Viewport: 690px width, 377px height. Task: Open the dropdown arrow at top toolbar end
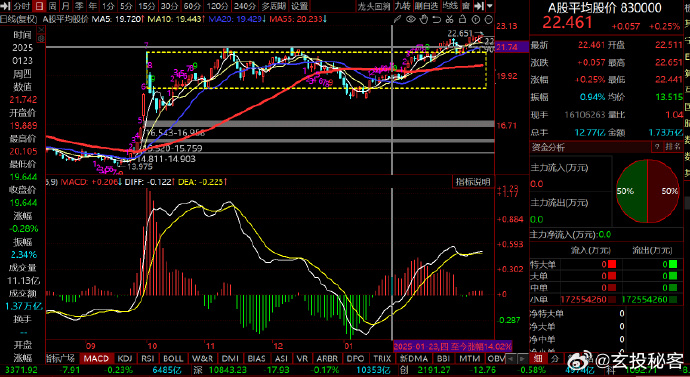tap(490, 6)
